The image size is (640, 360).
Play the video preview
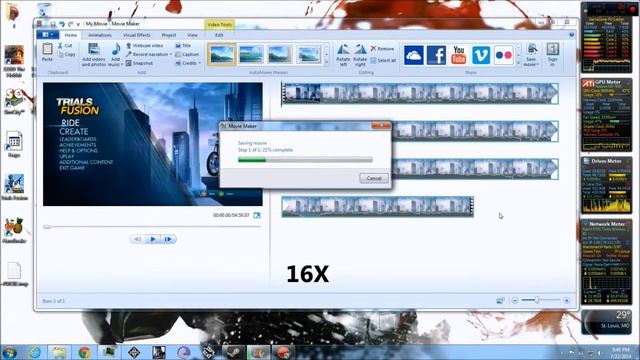pos(153,239)
